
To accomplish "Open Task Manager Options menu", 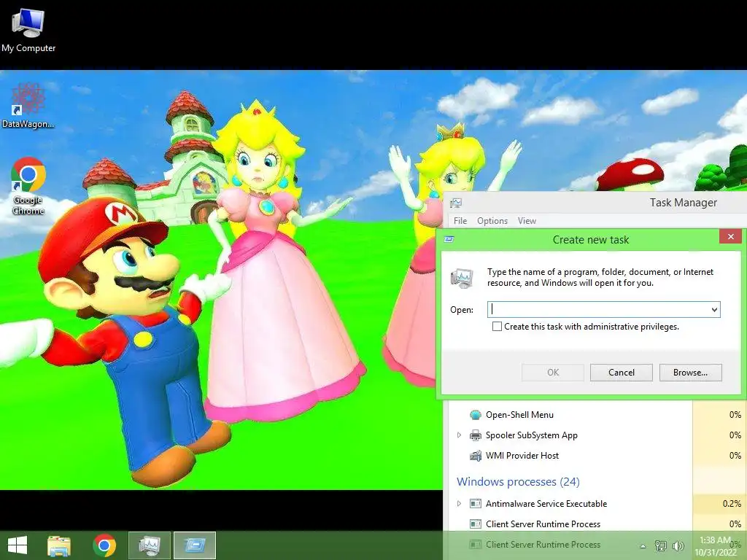I will point(492,221).
